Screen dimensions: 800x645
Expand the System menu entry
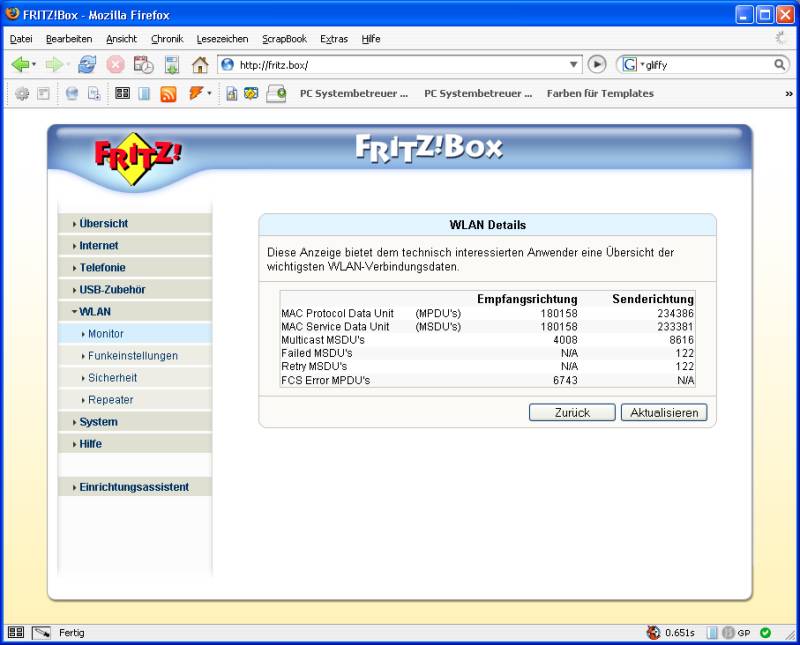point(135,421)
